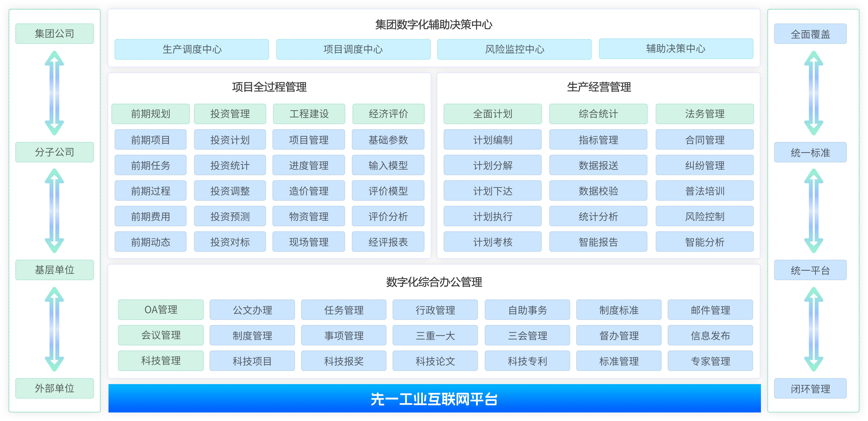The image size is (868, 421).
Task: Select 分子公司 in left column
Action: tap(55, 152)
